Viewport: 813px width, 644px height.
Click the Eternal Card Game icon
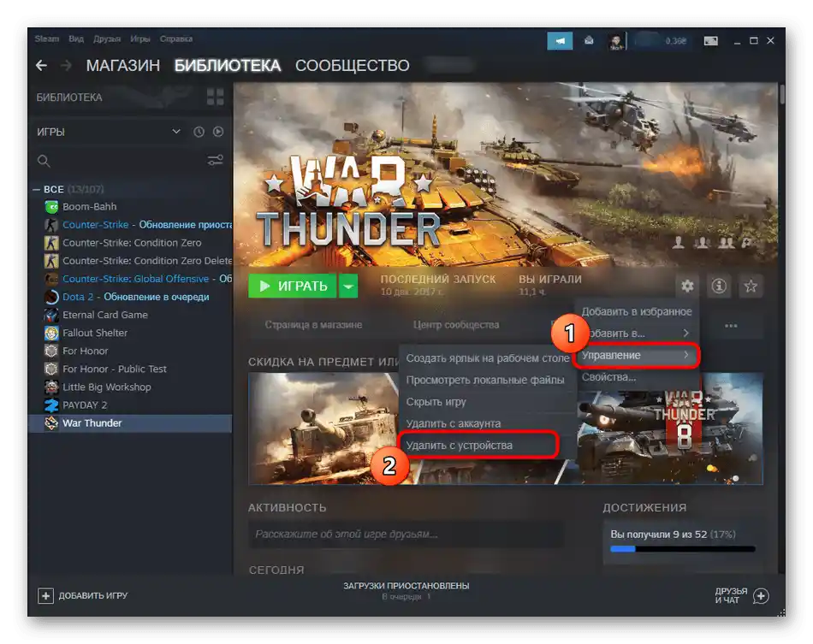tap(51, 315)
